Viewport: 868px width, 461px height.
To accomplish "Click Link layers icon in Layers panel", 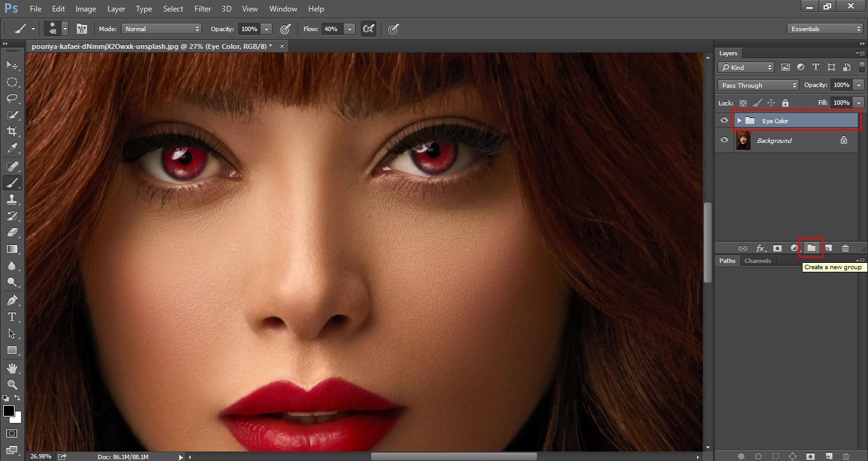I will point(742,248).
